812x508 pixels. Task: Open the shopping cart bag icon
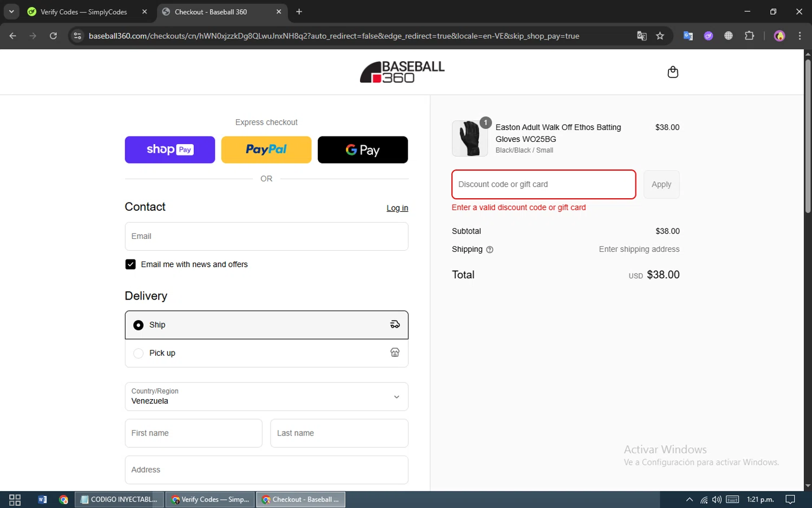673,72
